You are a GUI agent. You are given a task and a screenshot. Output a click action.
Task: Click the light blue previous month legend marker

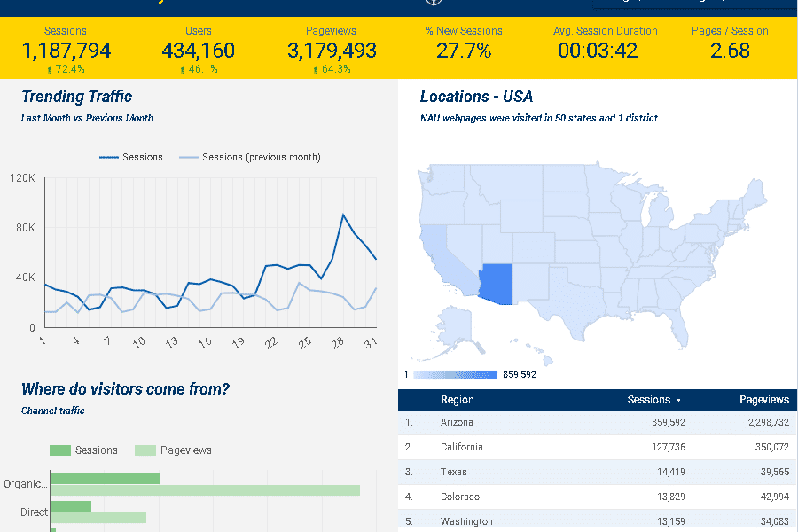point(189,157)
